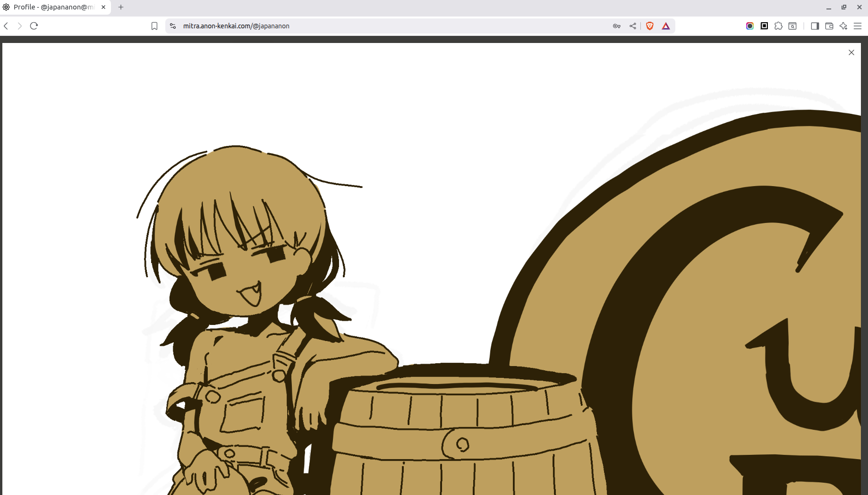The image size is (868, 495).
Task: Open site settings icon beside the URL
Action: (x=173, y=26)
